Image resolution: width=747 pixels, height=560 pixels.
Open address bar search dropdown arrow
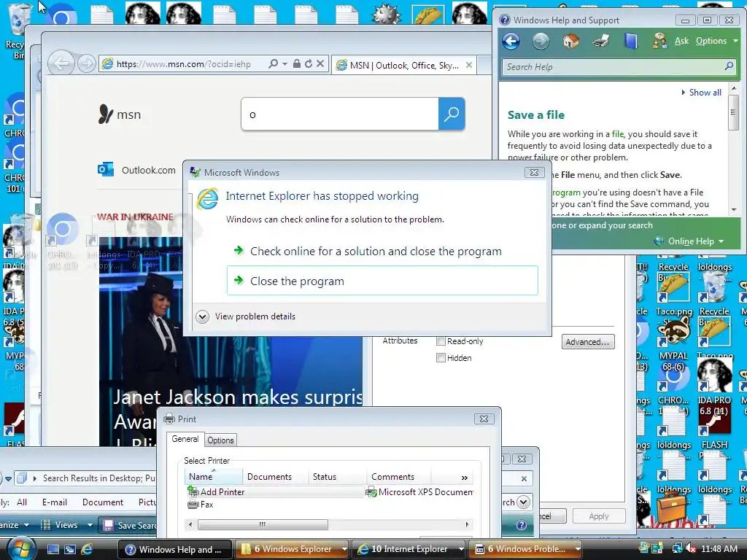coord(285,64)
